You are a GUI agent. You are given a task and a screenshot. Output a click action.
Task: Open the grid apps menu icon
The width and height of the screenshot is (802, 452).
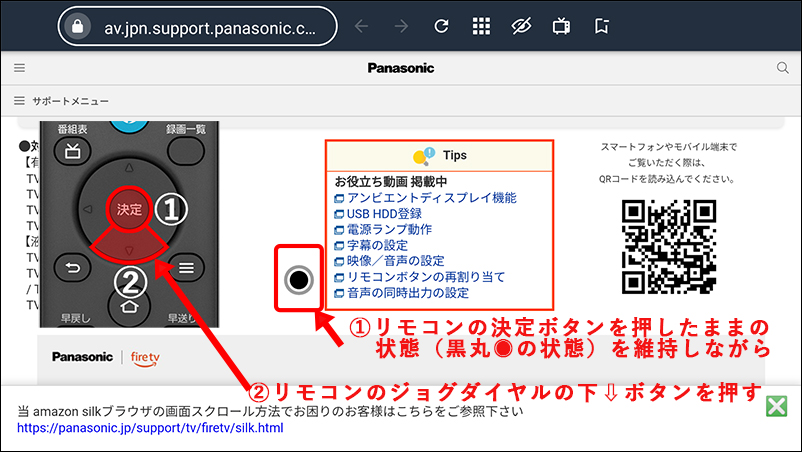[x=481, y=26]
